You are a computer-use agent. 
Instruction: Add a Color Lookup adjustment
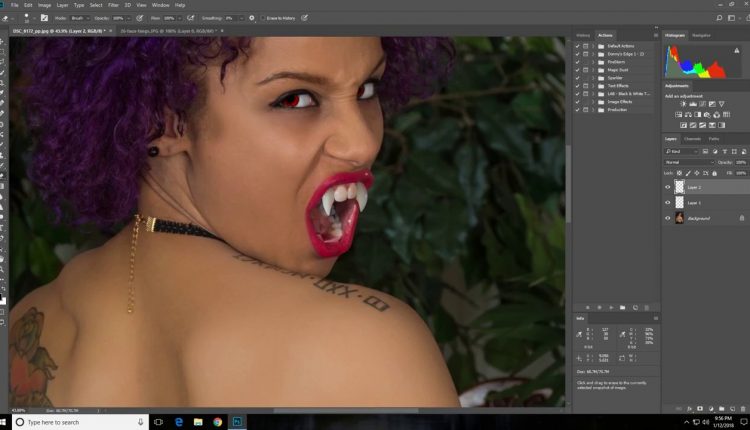726,115
